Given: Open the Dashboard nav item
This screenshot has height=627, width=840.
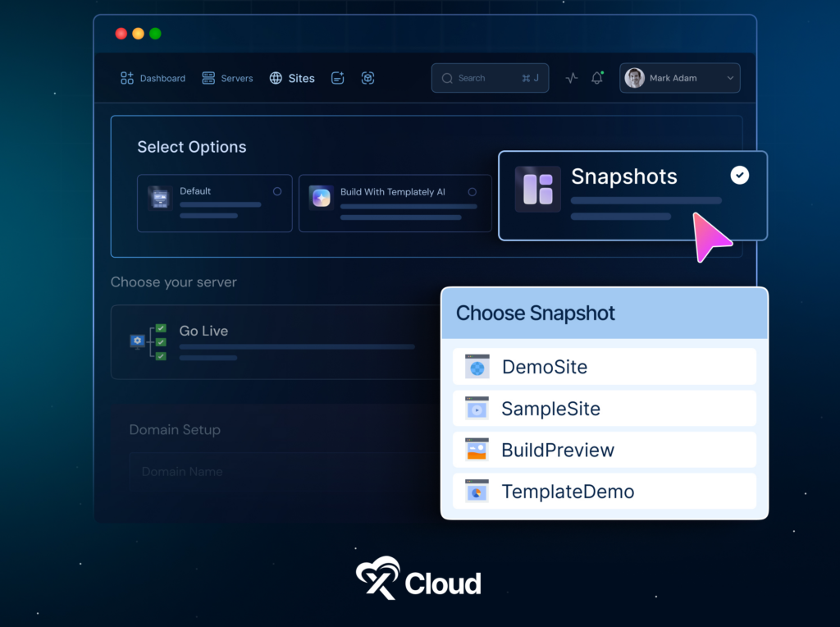Looking at the screenshot, I should click(153, 78).
